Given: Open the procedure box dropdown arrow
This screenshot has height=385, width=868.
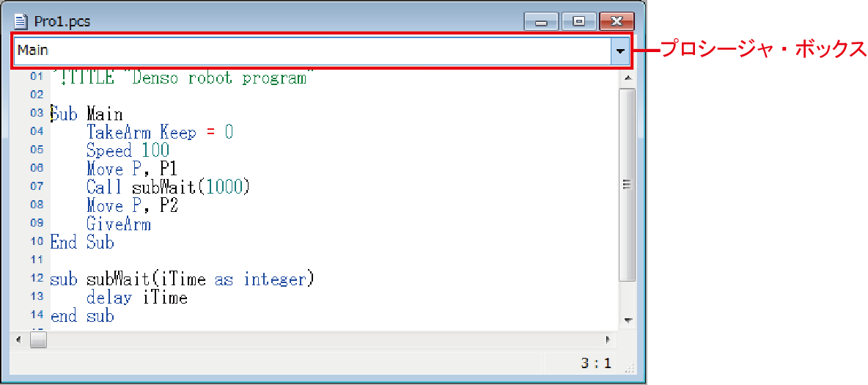Looking at the screenshot, I should [621, 51].
